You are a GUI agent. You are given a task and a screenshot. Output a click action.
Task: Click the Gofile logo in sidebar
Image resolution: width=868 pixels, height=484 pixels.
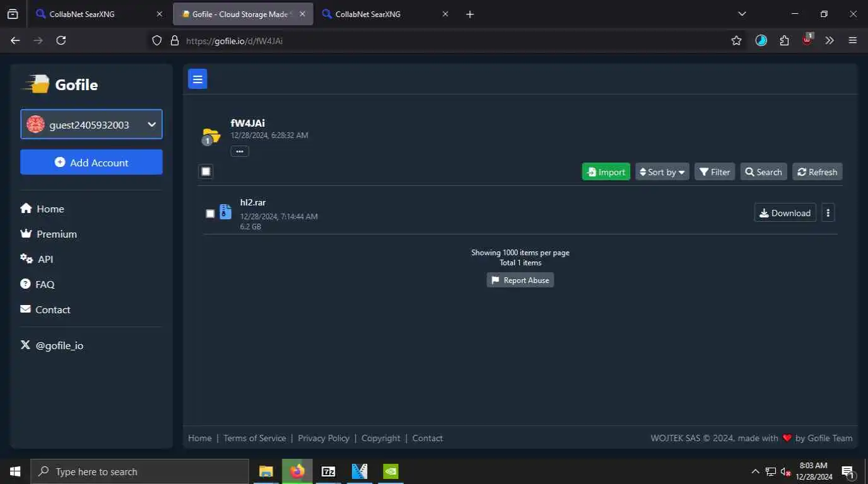[x=60, y=84]
